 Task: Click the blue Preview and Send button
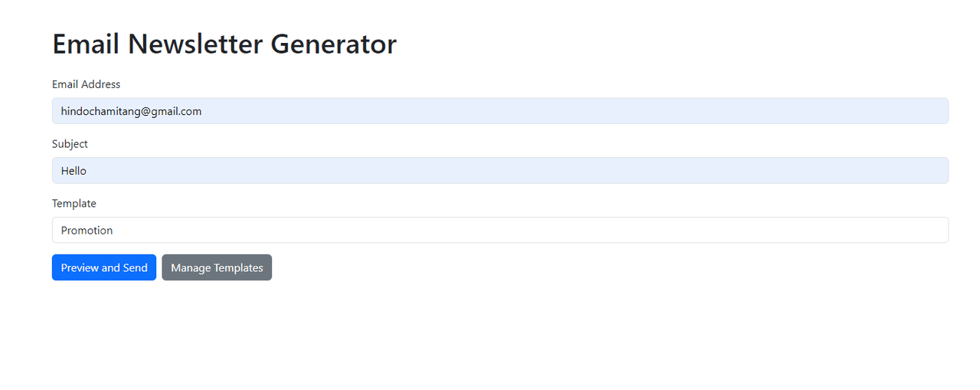tap(104, 267)
